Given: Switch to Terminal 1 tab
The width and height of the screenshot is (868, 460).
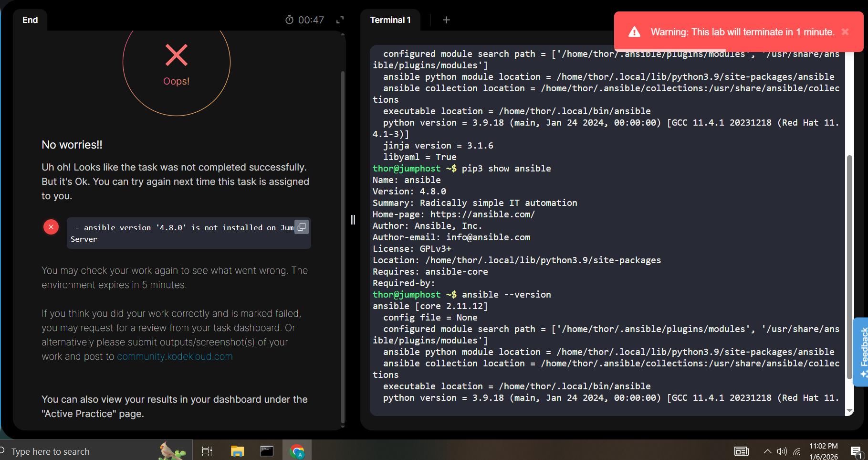Looking at the screenshot, I should point(390,20).
